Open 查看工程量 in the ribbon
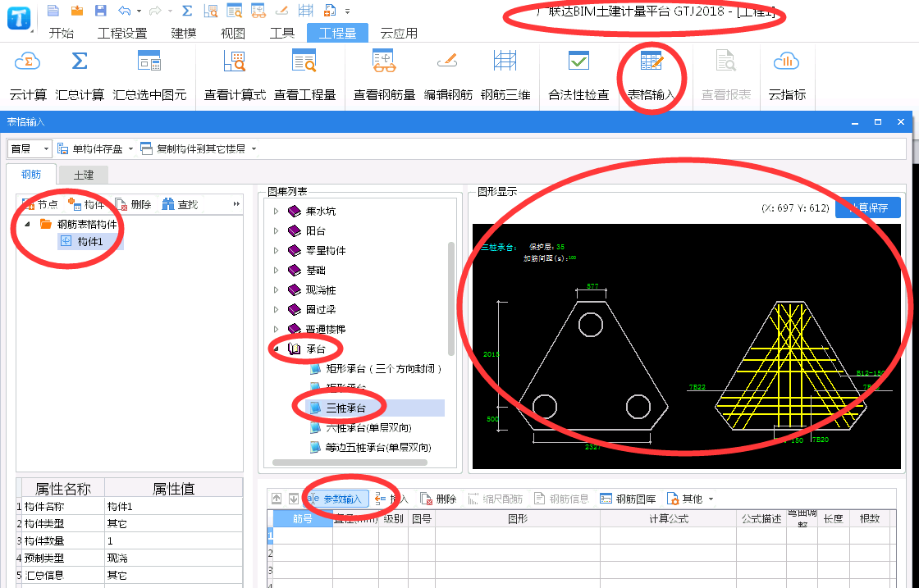The height and width of the screenshot is (588, 919). (x=304, y=77)
